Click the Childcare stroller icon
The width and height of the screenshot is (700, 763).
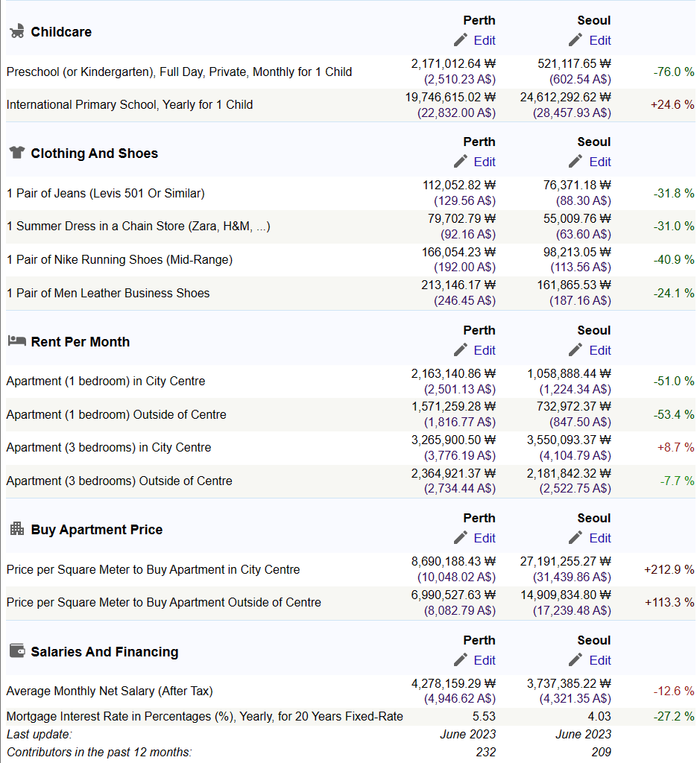pyautogui.click(x=17, y=31)
